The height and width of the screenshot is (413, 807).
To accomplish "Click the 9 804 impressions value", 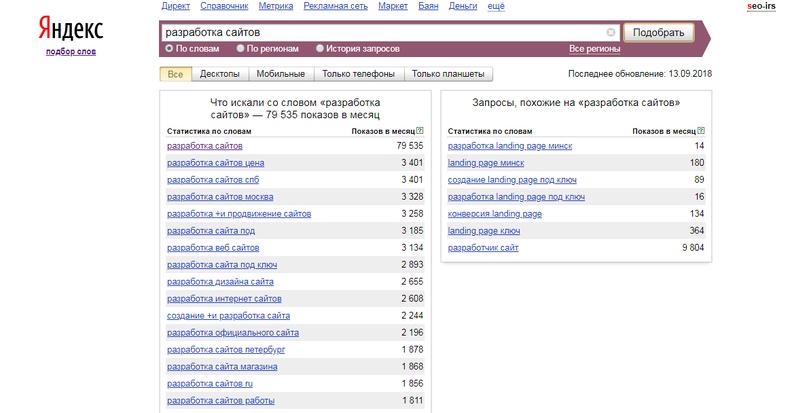I will tap(693, 248).
